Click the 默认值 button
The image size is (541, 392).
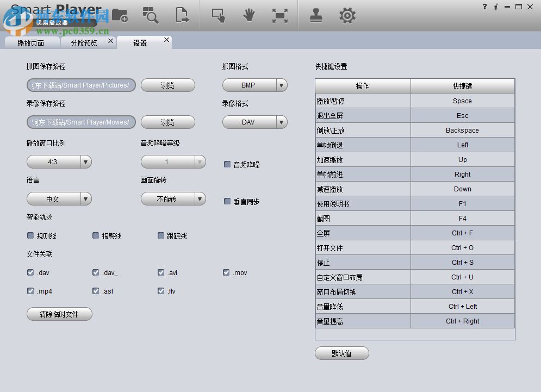(341, 353)
